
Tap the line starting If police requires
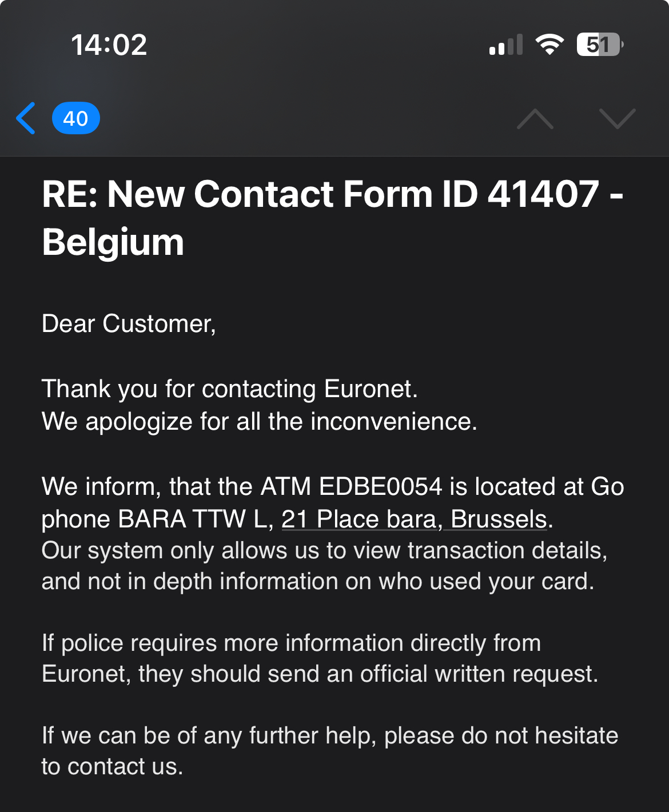pyautogui.click(x=291, y=643)
